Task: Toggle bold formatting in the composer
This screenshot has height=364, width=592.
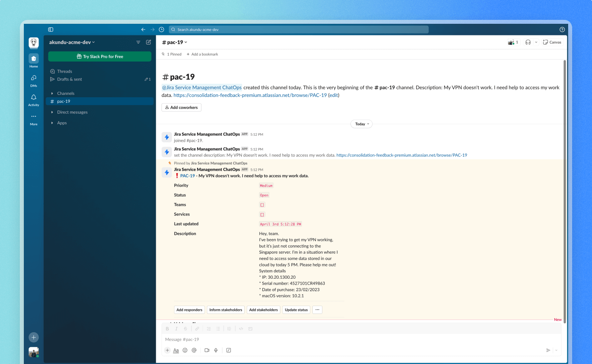Action: pos(167,328)
